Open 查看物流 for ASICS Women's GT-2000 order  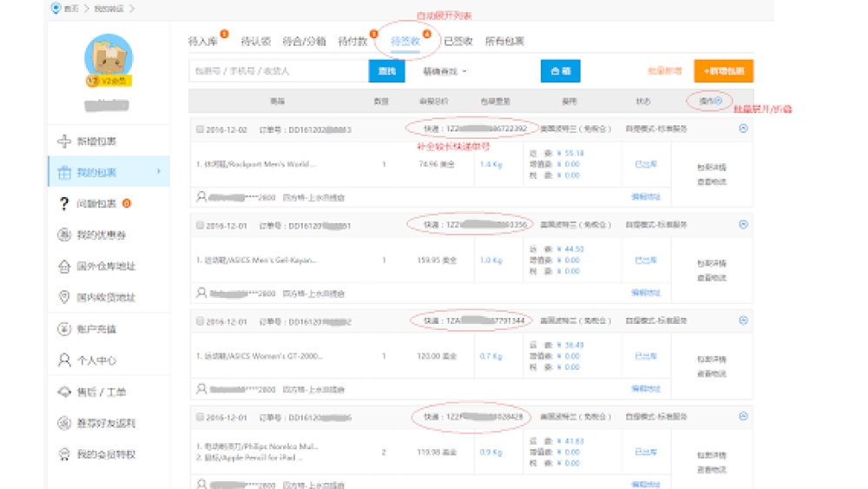[x=712, y=373]
